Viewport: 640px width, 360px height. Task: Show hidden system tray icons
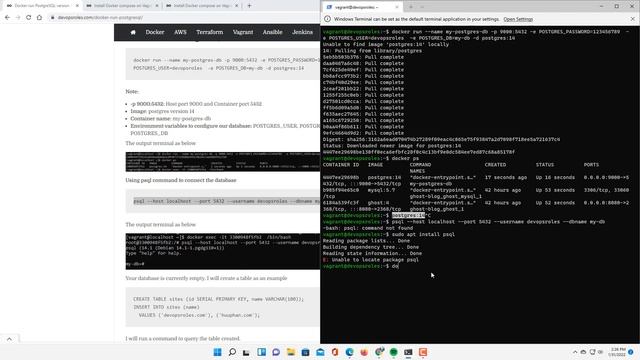[575, 352]
